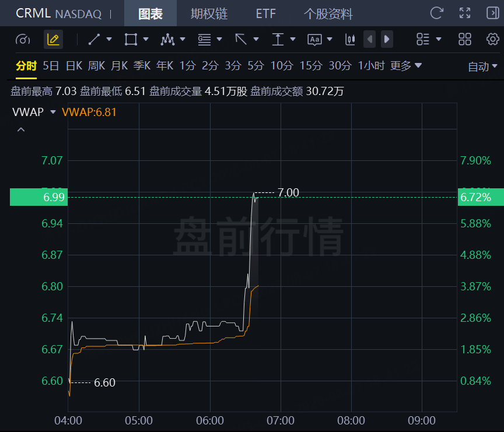Select the 5日 timeframe

point(51,66)
